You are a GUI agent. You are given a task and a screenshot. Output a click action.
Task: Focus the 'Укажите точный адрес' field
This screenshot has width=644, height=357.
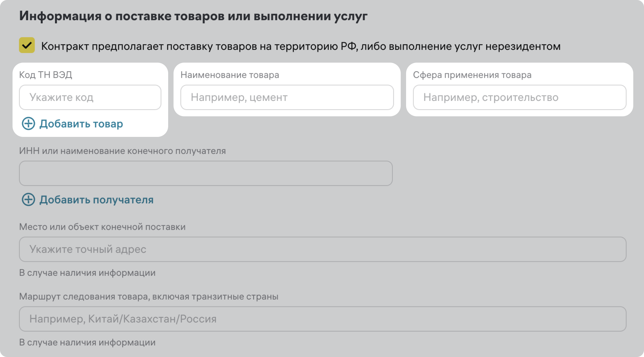(322, 249)
